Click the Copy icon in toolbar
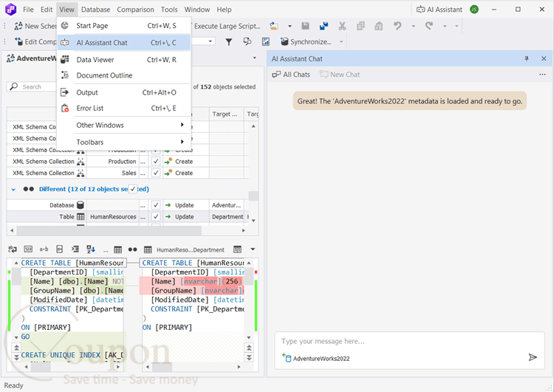This screenshot has height=392, width=554. [x=360, y=26]
